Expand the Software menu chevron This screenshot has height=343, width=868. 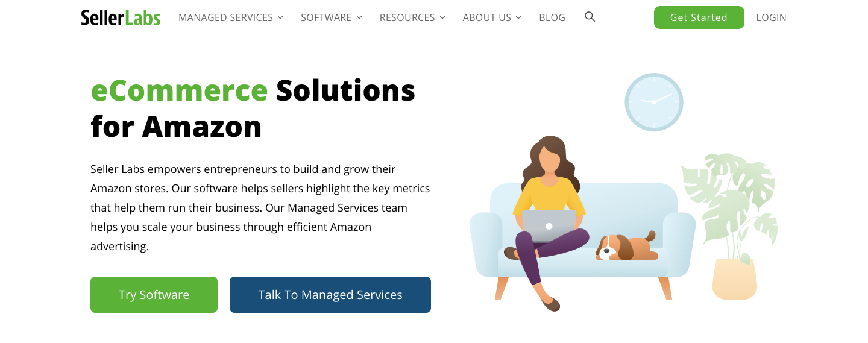click(x=359, y=17)
